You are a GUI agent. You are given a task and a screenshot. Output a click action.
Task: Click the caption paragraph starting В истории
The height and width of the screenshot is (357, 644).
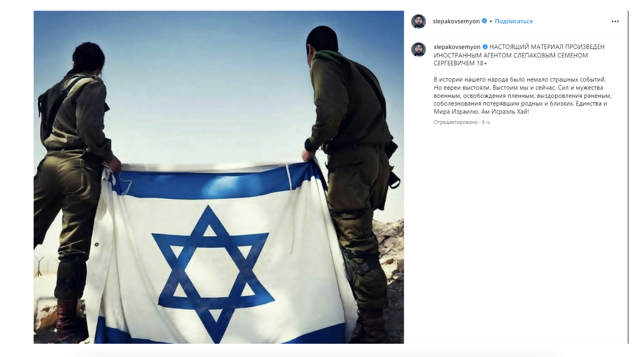point(522,95)
